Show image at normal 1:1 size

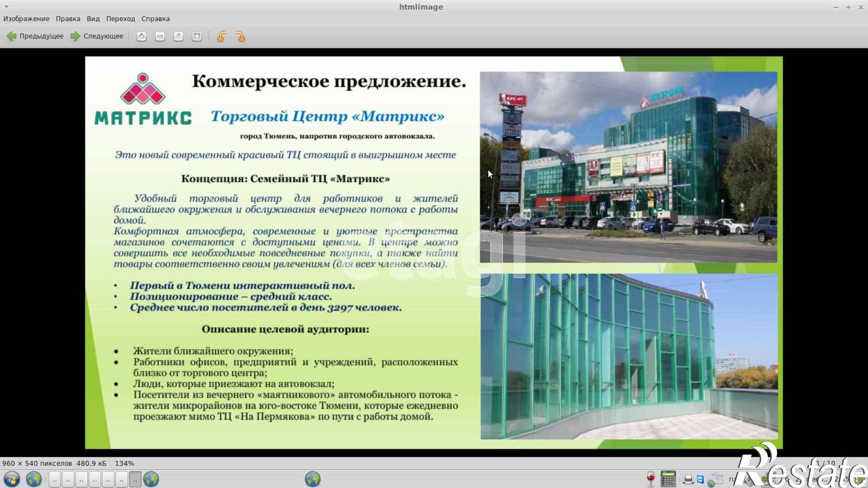point(178,36)
